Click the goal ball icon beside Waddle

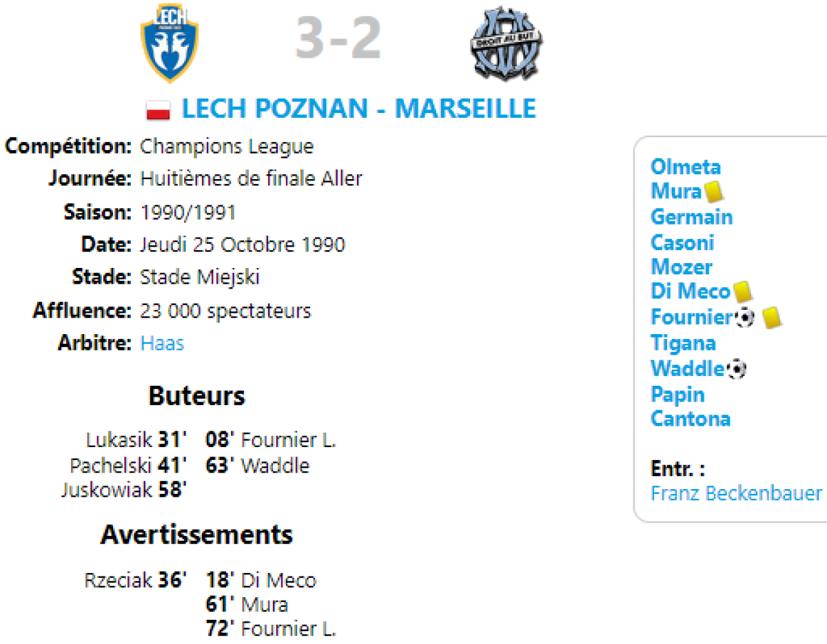coord(737,369)
